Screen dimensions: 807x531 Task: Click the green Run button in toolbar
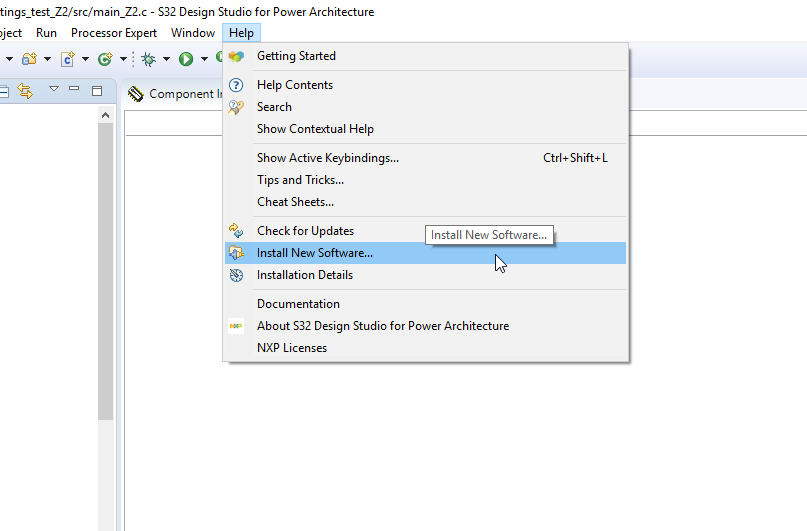point(186,60)
